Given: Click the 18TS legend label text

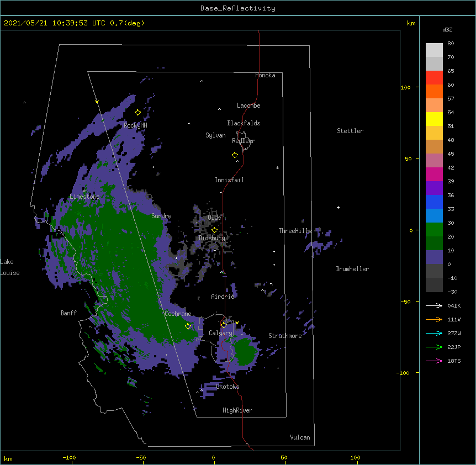Looking at the screenshot, I should [x=454, y=361].
